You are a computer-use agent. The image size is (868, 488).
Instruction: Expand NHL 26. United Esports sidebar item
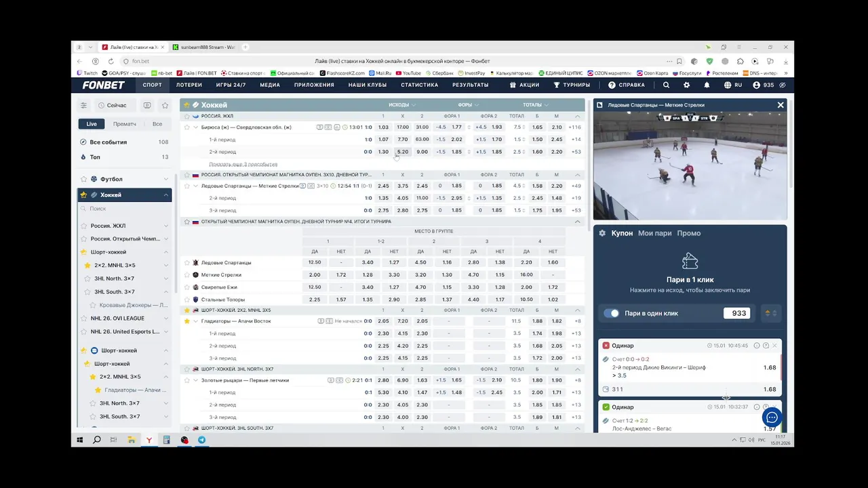(x=166, y=331)
